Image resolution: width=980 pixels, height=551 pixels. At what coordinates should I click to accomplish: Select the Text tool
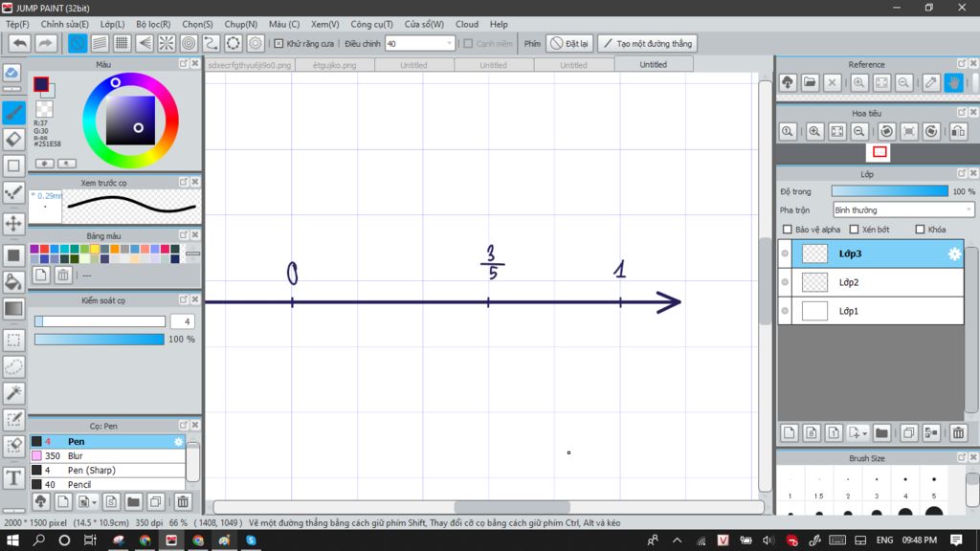(13, 478)
